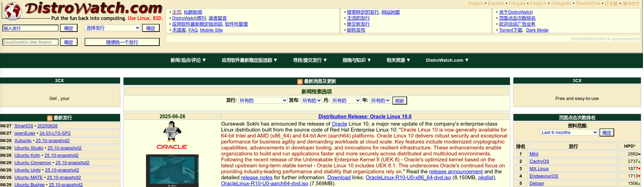
Task: Open the 发布 release filter dropdown
Action: (311, 100)
